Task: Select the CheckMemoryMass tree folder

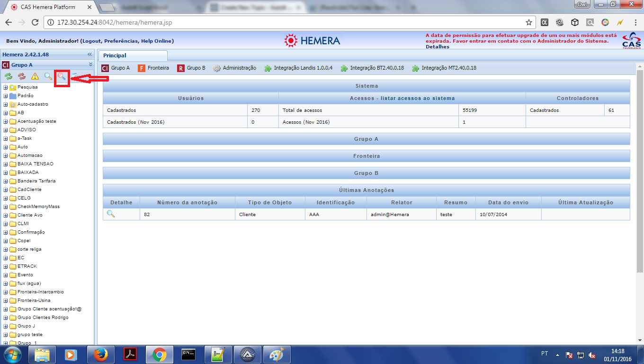Action: point(38,207)
